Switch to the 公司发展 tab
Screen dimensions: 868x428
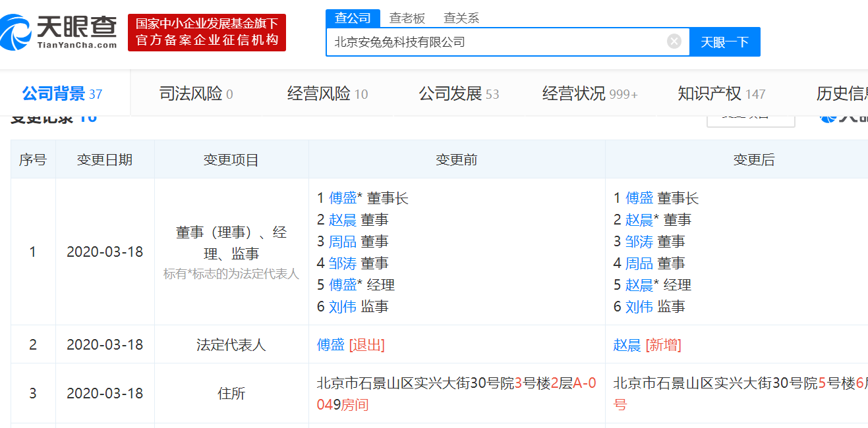pos(459,94)
